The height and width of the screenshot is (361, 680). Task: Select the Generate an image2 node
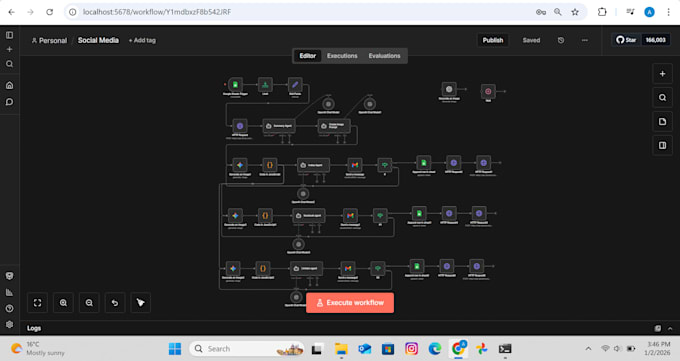pyautogui.click(x=235, y=215)
